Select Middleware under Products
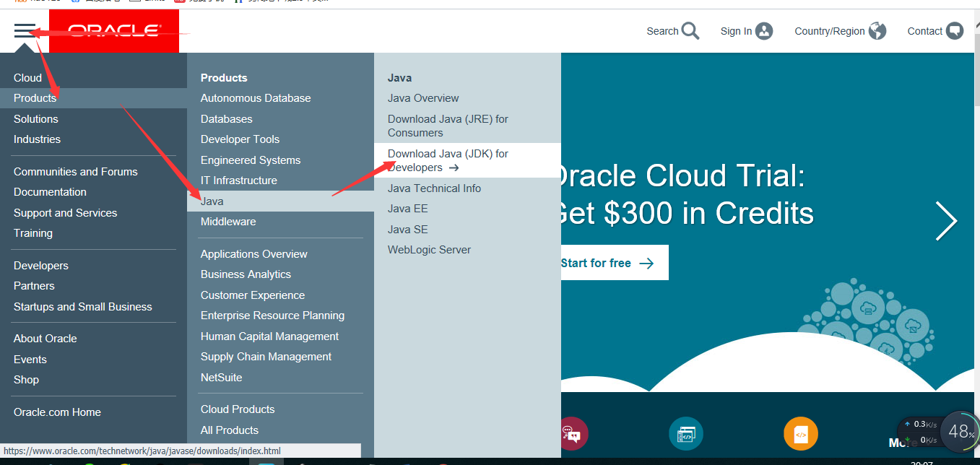 click(228, 222)
